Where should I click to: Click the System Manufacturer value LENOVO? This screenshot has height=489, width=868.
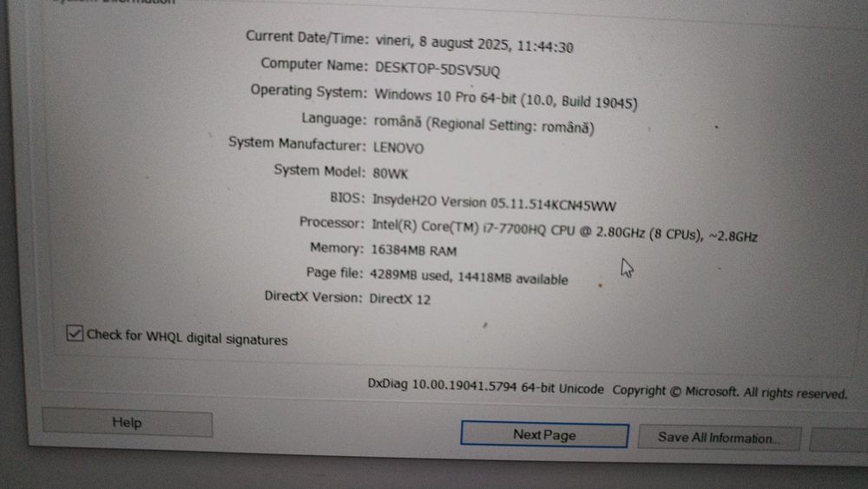[398, 148]
